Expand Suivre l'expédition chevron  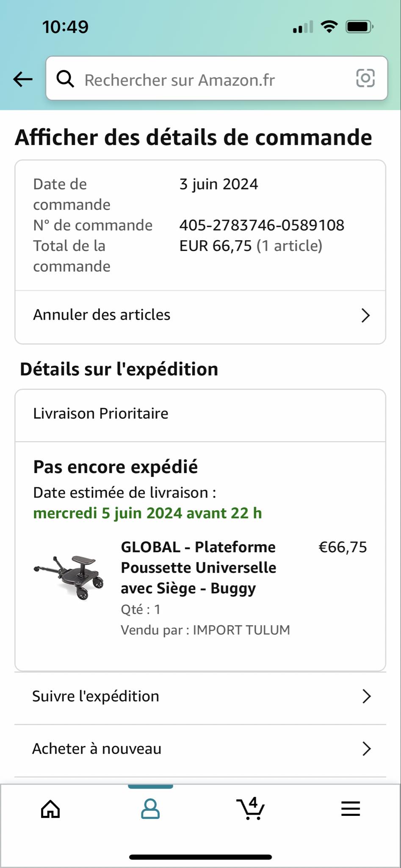(366, 696)
